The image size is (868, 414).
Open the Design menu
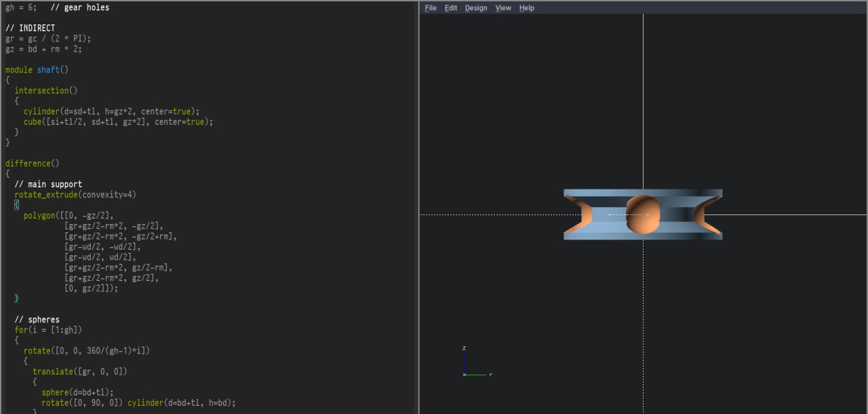(x=475, y=8)
